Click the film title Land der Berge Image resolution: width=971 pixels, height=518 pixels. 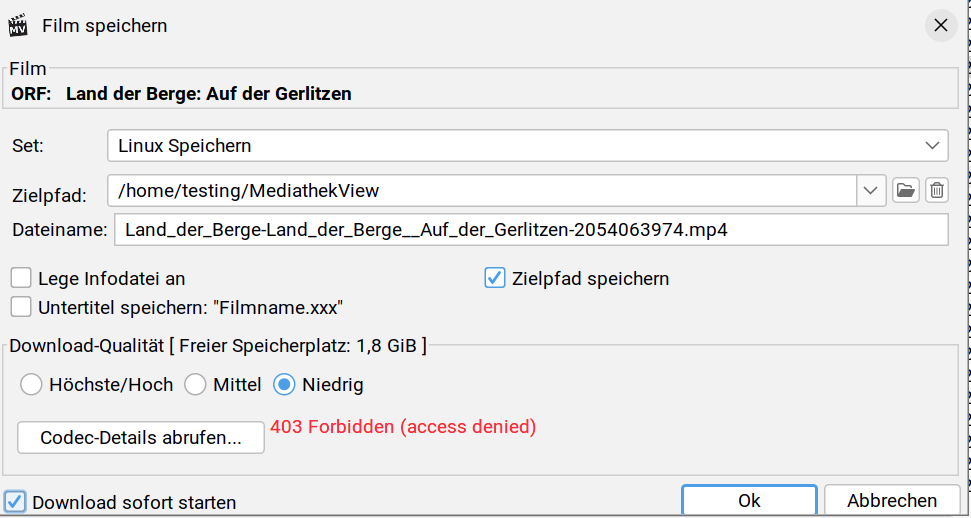point(208,95)
